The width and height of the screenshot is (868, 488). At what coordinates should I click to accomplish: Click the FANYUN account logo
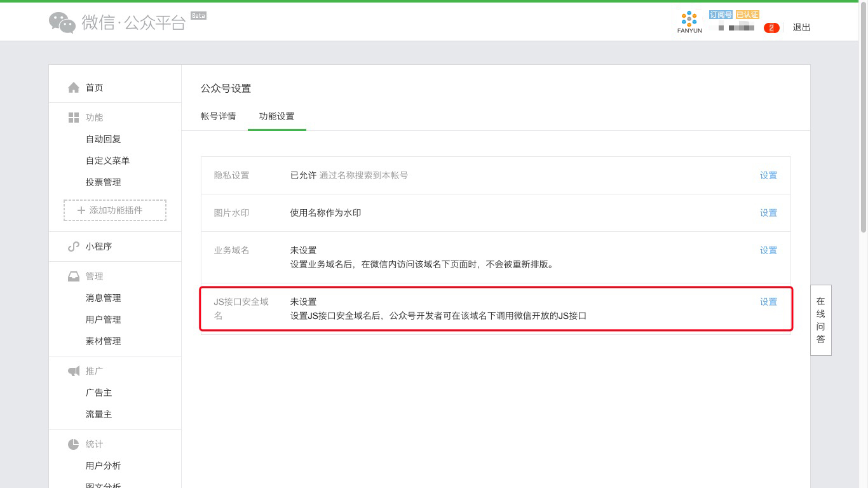[x=689, y=20]
